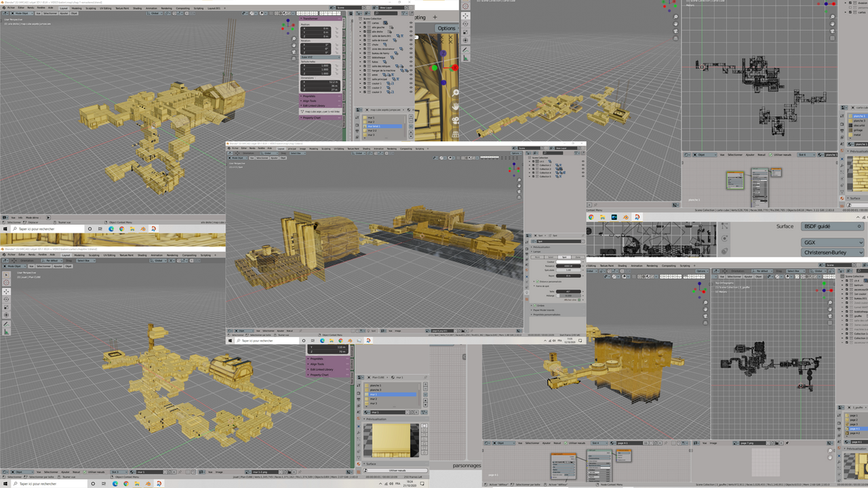Open Christensen-Burley subsurface method dropdown
868x488 pixels.
tap(832, 252)
